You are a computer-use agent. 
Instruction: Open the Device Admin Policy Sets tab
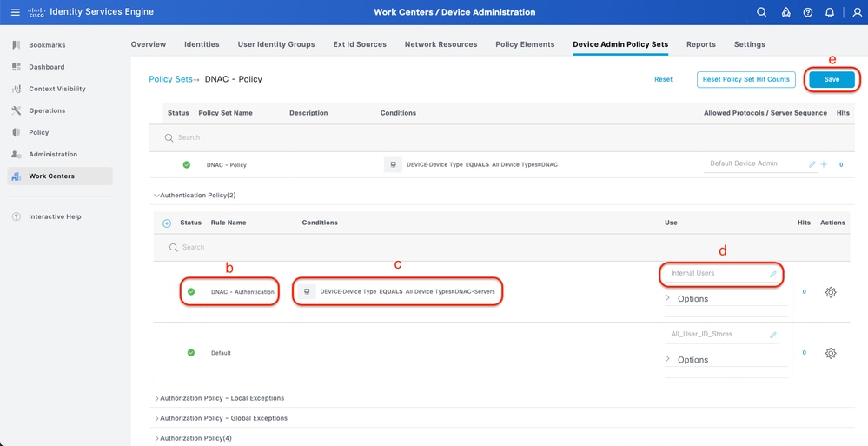point(620,44)
